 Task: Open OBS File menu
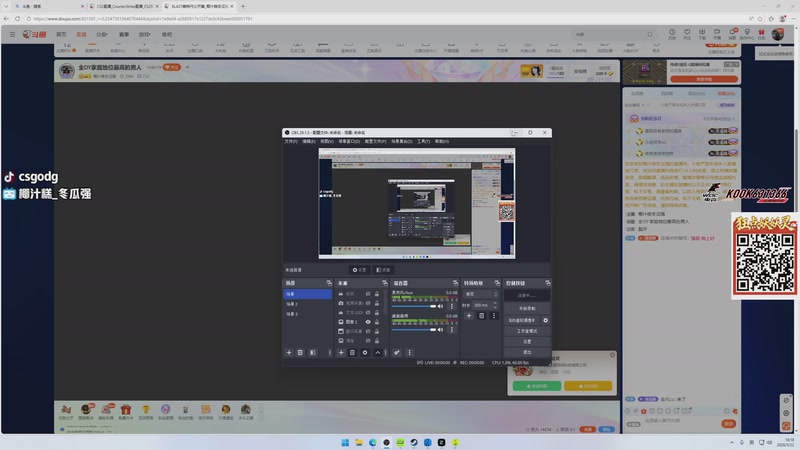click(x=291, y=141)
